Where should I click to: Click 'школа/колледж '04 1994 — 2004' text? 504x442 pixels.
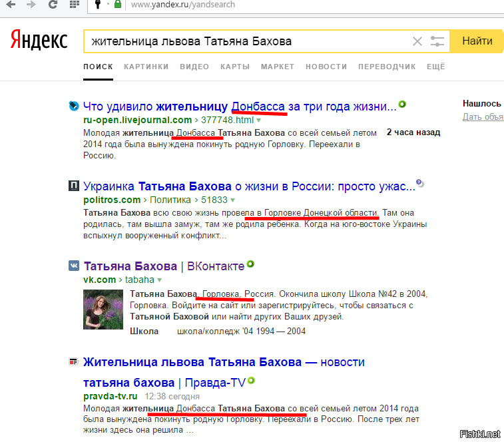coord(242,331)
